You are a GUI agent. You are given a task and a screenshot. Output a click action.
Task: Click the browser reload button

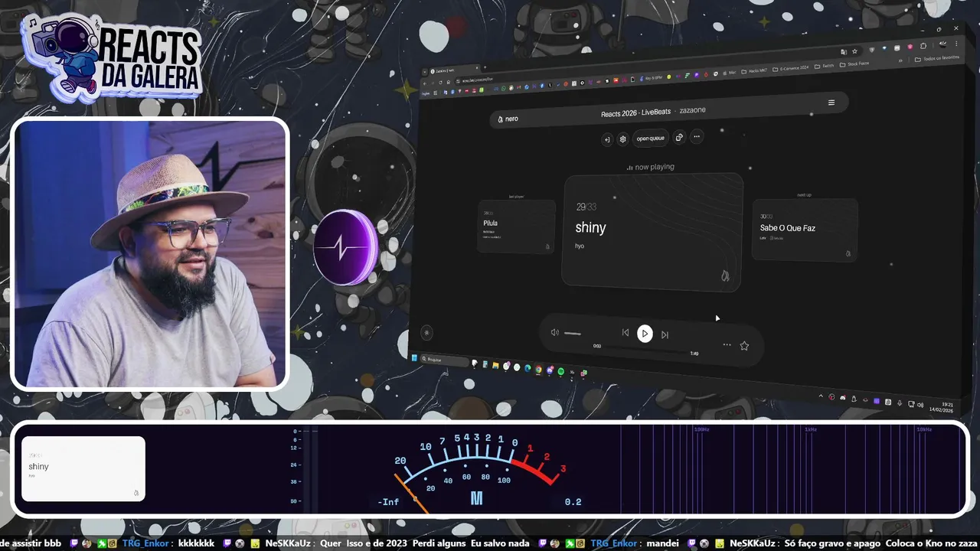pos(440,83)
